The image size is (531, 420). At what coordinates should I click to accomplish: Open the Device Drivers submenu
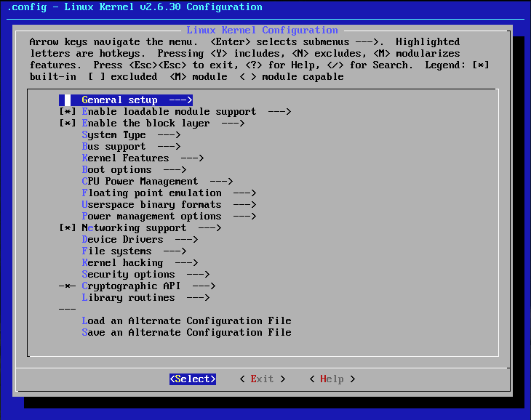point(140,239)
